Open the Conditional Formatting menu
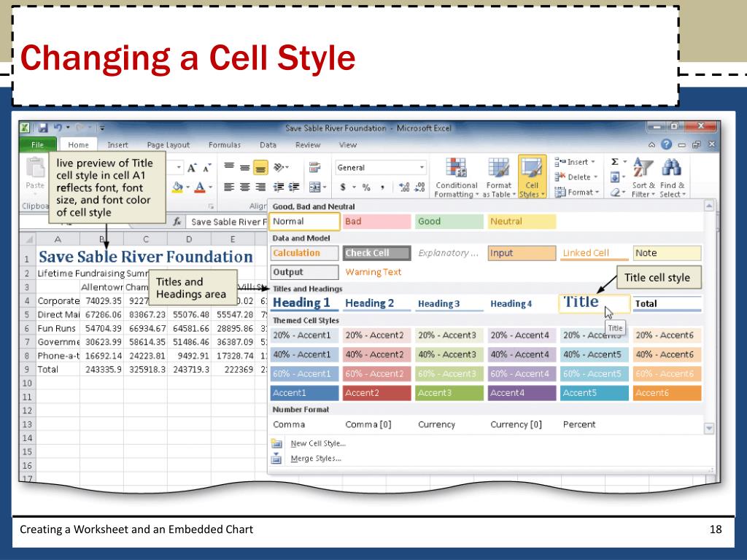The image size is (747, 560). click(x=456, y=177)
